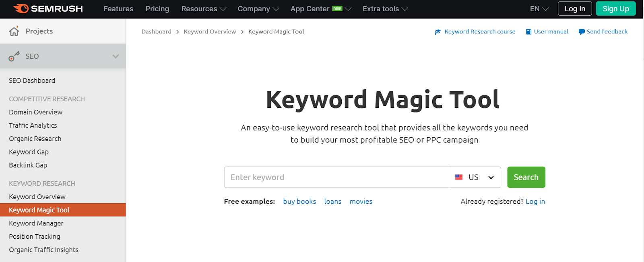Go to Position Tracking

pos(35,237)
